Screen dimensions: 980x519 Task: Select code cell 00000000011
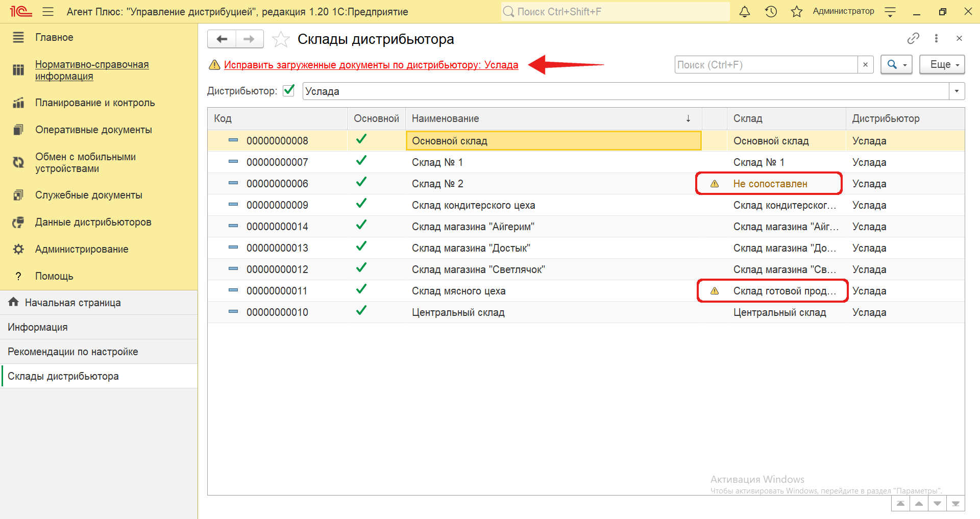click(x=277, y=291)
